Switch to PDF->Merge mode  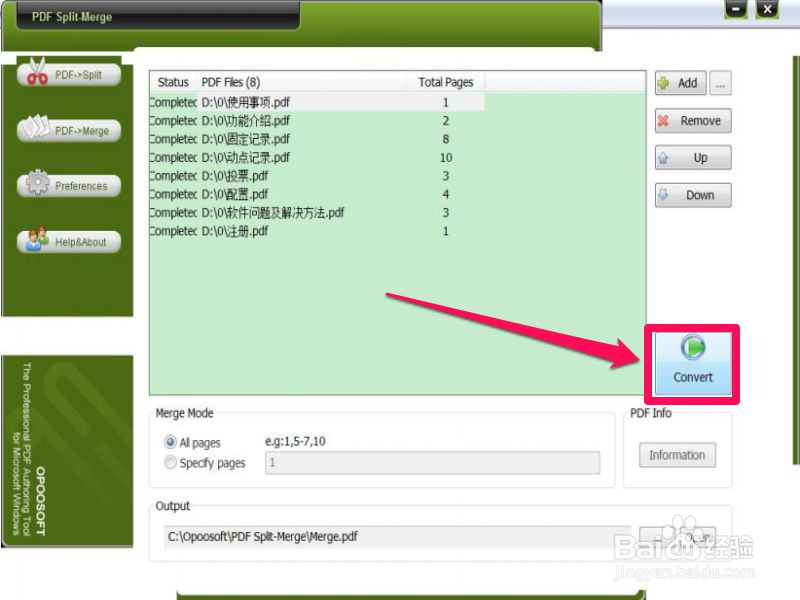pyautogui.click(x=69, y=131)
